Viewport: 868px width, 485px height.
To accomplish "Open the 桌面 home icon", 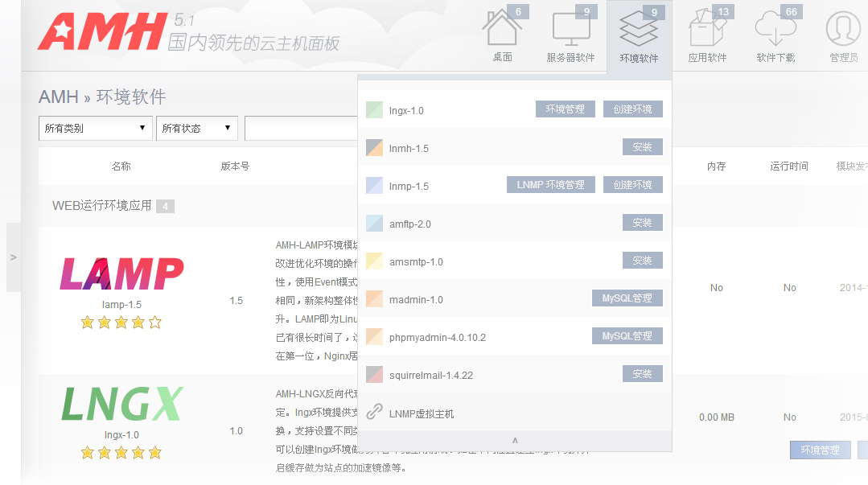I will pos(502,32).
